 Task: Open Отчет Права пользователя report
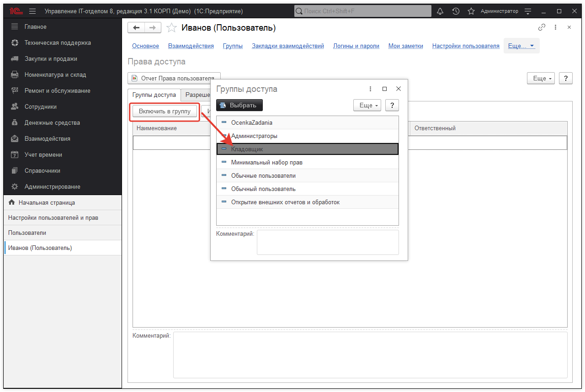click(x=174, y=79)
